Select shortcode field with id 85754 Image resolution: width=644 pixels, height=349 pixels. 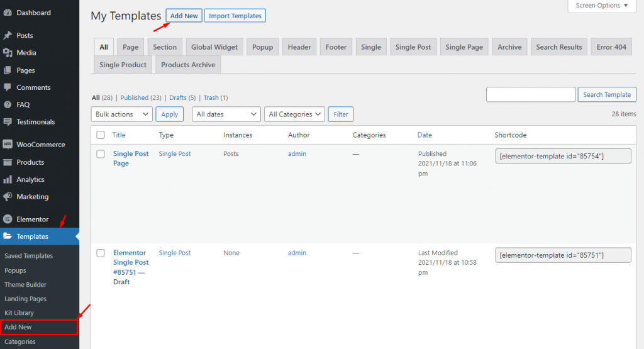[x=563, y=156]
